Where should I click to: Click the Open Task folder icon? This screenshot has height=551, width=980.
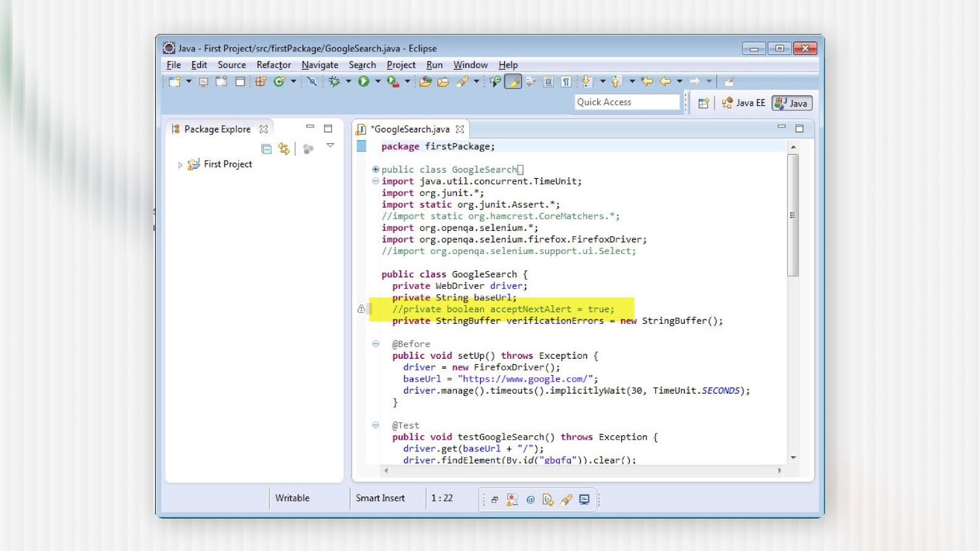[x=443, y=81]
